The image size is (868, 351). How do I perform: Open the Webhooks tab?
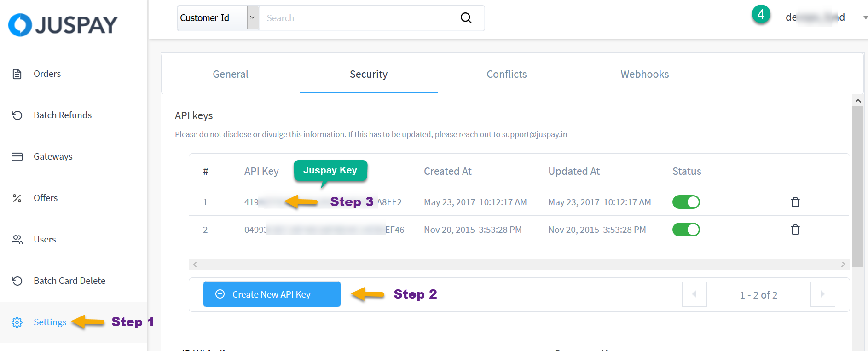[645, 74]
